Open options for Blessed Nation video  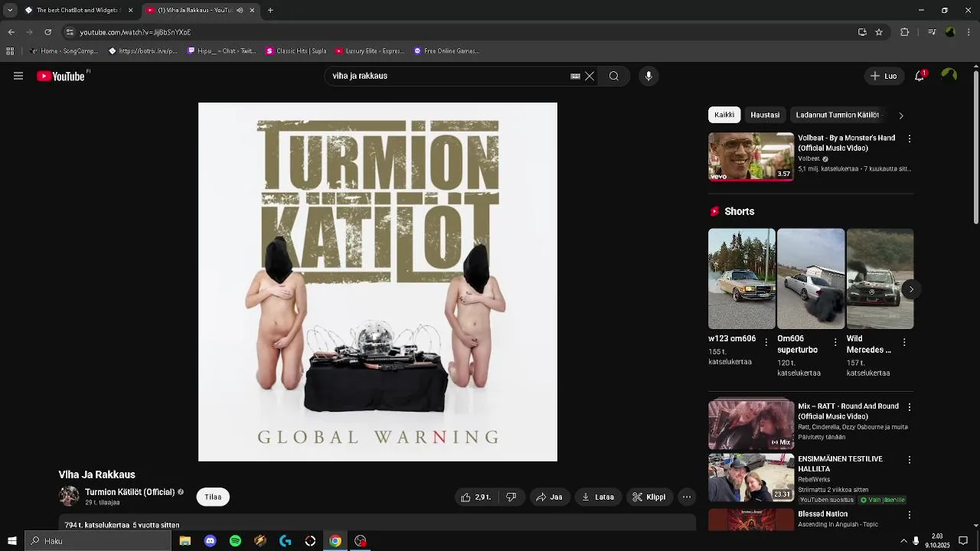coord(909,514)
